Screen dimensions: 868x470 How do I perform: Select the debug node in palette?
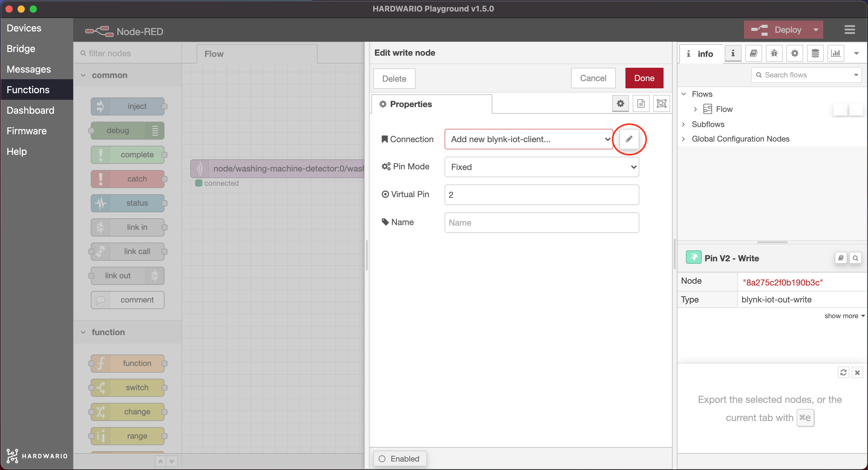coord(128,130)
